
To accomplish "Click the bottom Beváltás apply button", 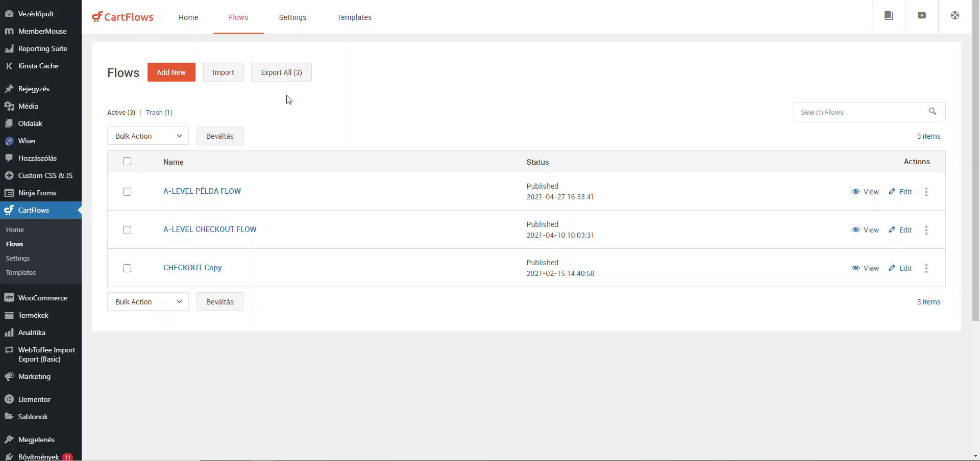I will [x=220, y=302].
